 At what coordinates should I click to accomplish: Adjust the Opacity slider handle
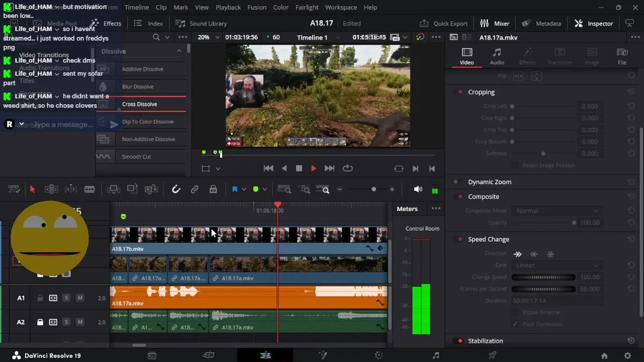coord(574,223)
